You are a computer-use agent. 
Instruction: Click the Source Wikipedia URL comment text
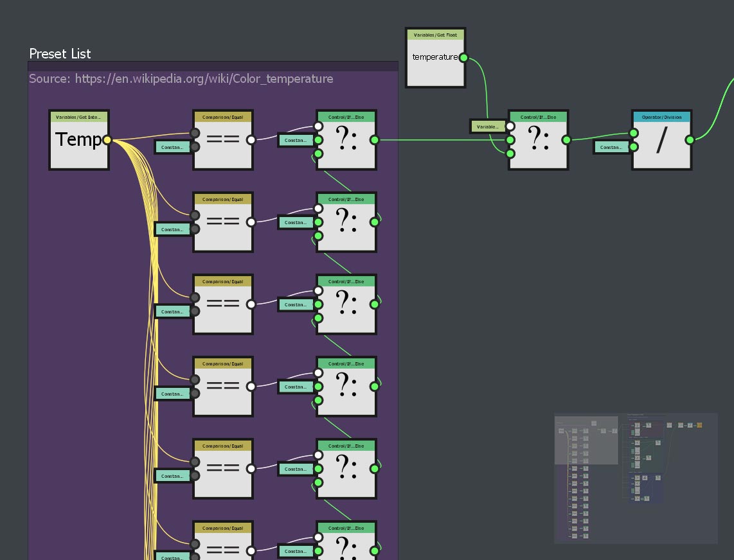coord(181,78)
